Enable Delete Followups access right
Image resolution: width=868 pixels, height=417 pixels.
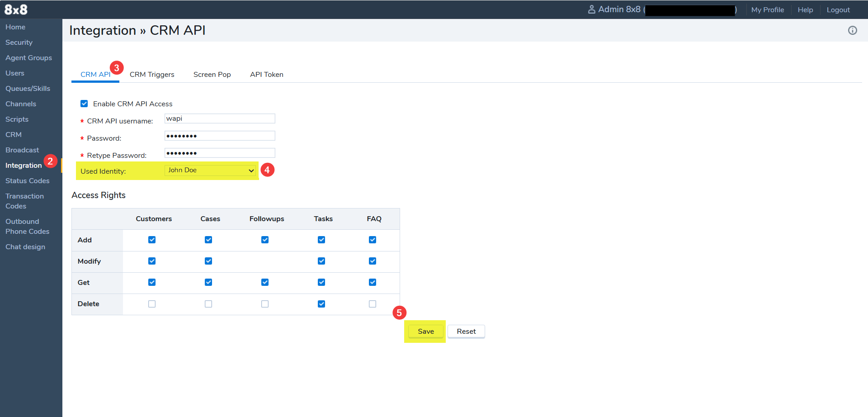pos(265,304)
